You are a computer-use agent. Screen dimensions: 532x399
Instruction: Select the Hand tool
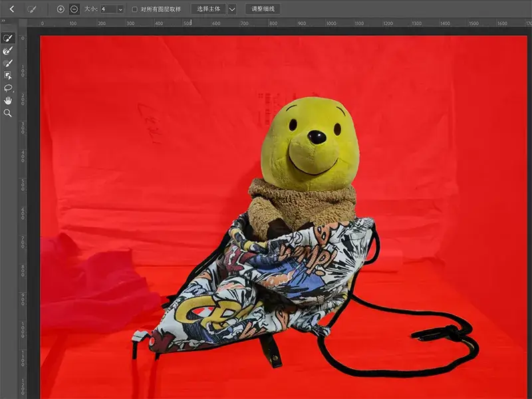click(8, 100)
